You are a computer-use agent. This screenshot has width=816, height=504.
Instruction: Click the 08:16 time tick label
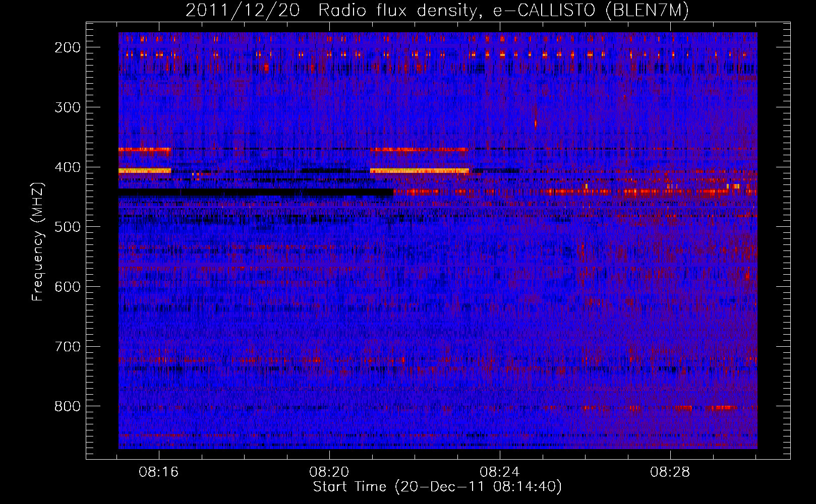pos(159,472)
